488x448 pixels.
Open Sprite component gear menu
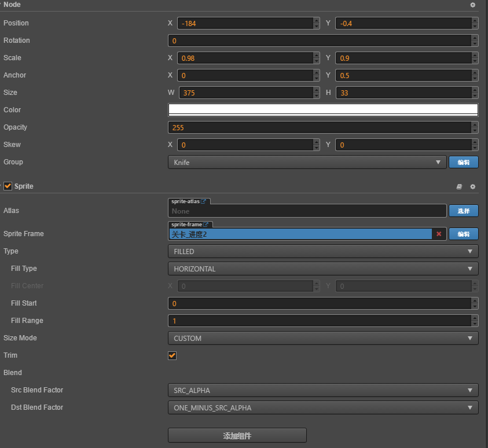(x=472, y=186)
